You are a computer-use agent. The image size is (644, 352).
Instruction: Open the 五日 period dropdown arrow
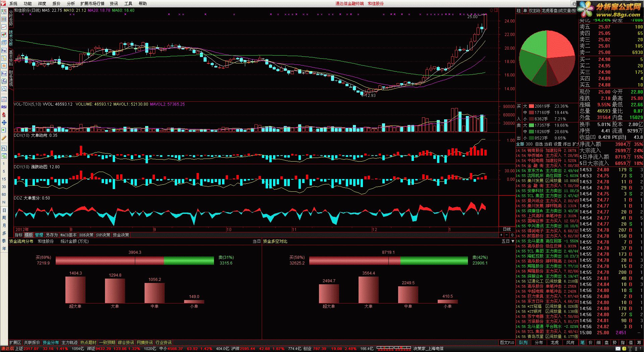click(513, 241)
